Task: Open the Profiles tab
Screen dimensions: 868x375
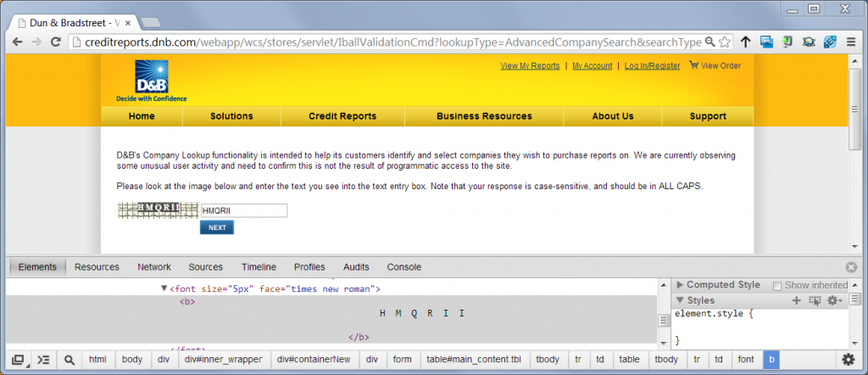Action: (309, 267)
